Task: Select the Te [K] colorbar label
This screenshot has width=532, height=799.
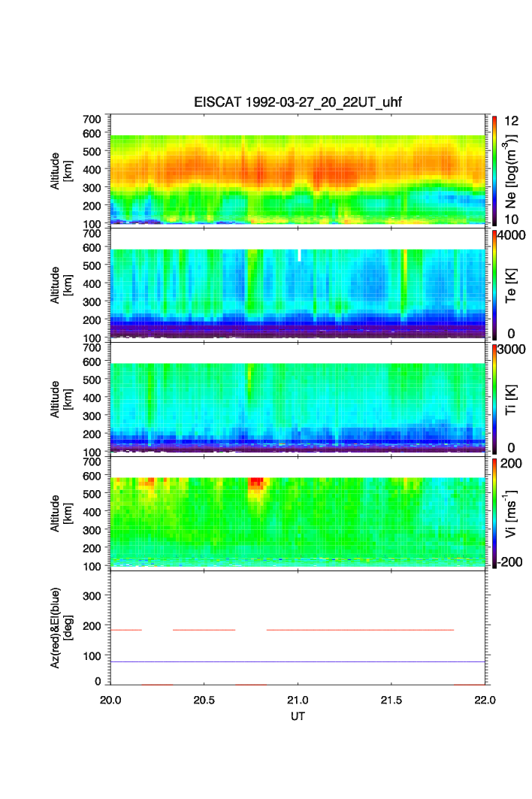Action: (511, 286)
